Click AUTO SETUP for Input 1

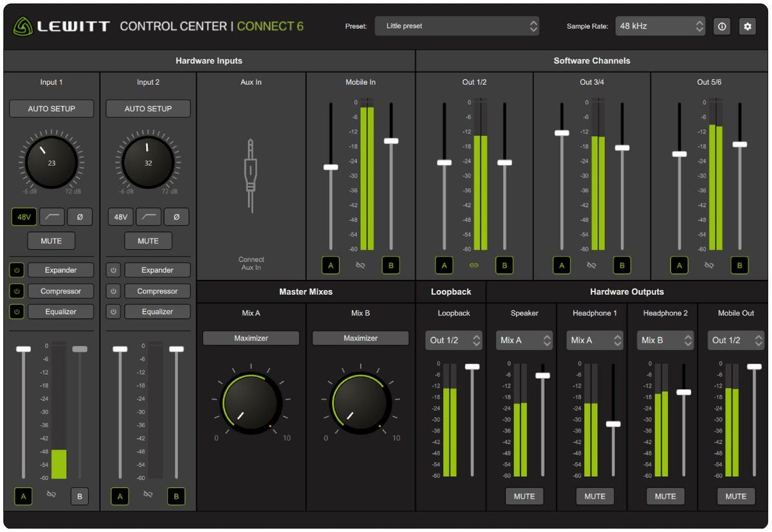51,109
